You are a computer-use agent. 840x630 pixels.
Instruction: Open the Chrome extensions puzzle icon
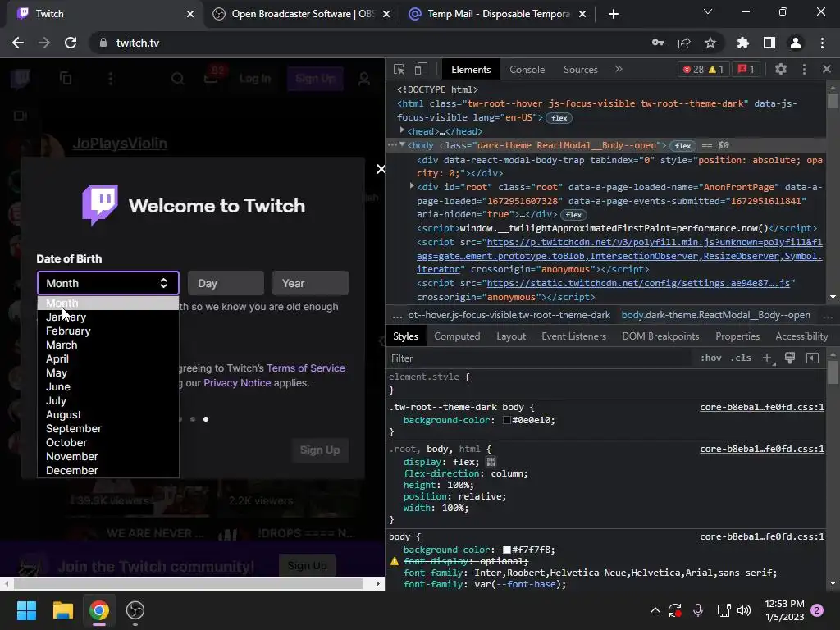[x=742, y=43]
